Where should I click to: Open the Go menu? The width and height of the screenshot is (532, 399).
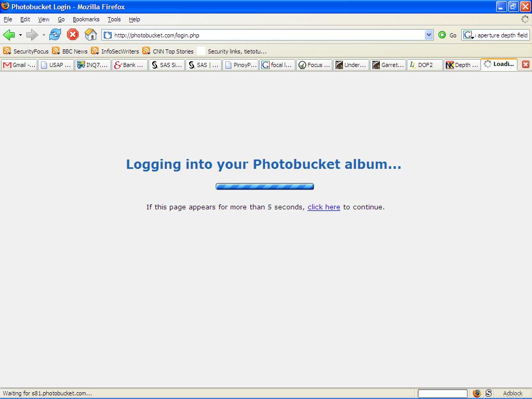(61, 19)
